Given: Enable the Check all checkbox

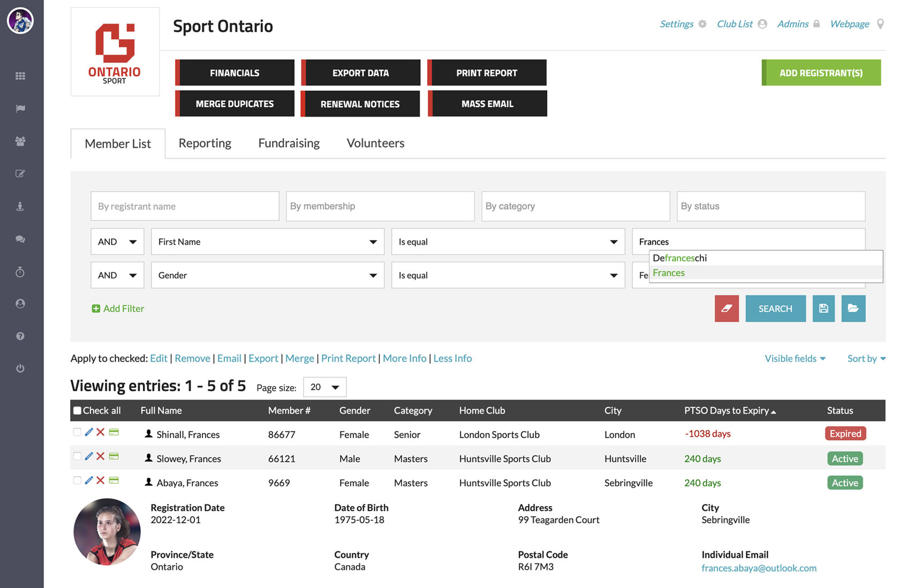Looking at the screenshot, I should click(77, 409).
